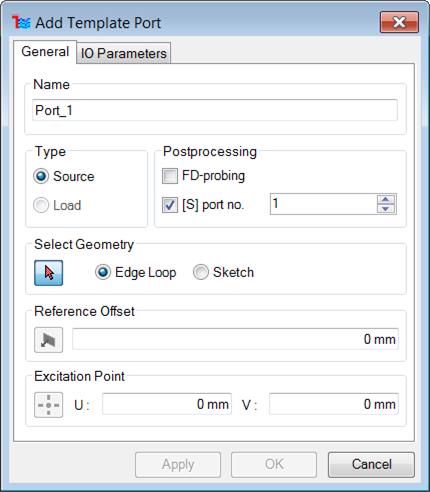Screen dimensions: 430x492
Task: Choose the Edge Loop geometry option
Action: [103, 272]
